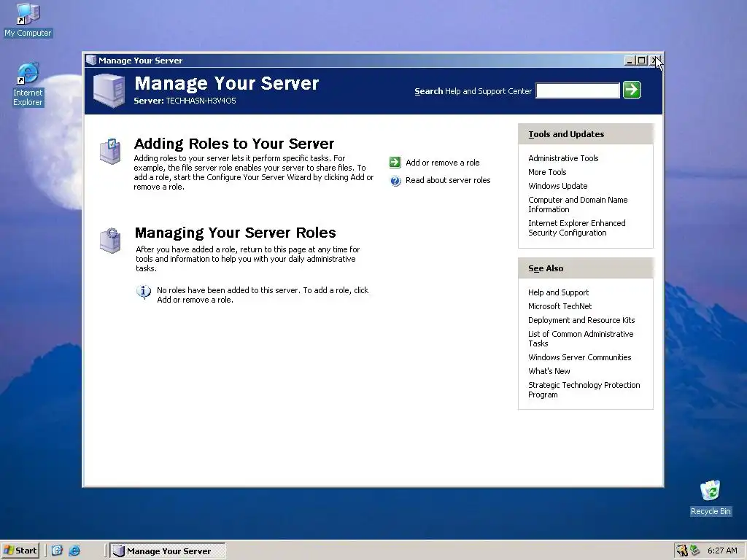This screenshot has width=747, height=560.
Task: Click the server name TECHHASN-H3V4O5
Action: pos(201,101)
